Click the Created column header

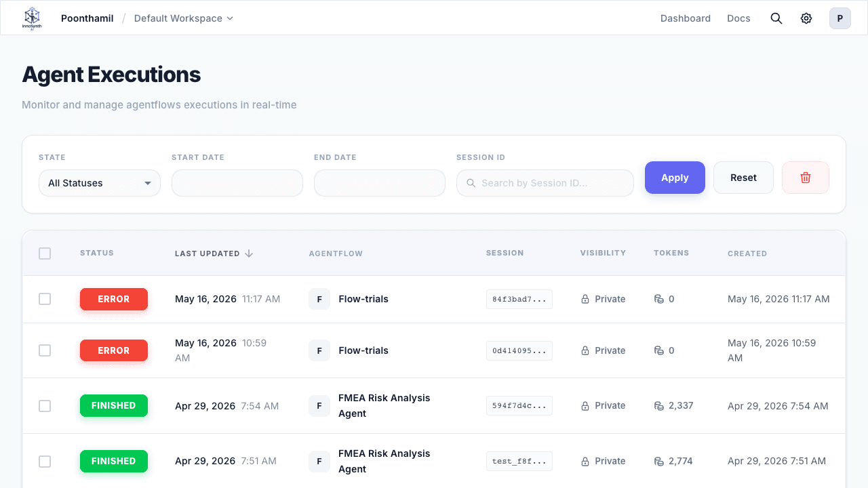[x=747, y=253]
